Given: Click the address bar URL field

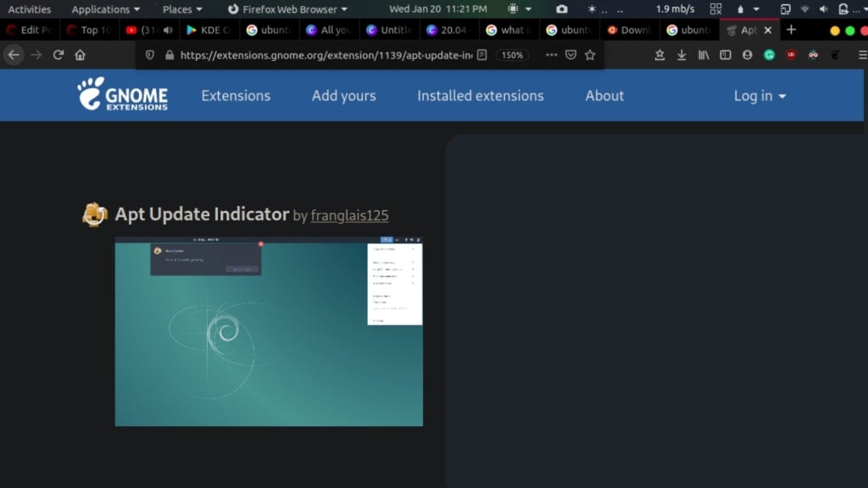Looking at the screenshot, I should click(326, 55).
